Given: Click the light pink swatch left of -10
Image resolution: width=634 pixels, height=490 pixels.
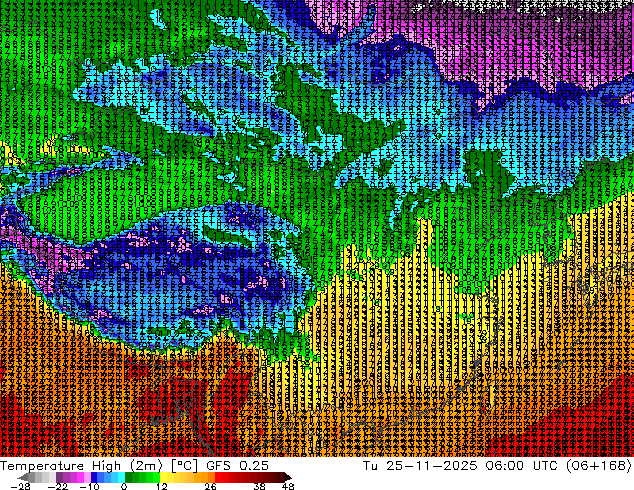Looking at the screenshot, I should point(87,477).
